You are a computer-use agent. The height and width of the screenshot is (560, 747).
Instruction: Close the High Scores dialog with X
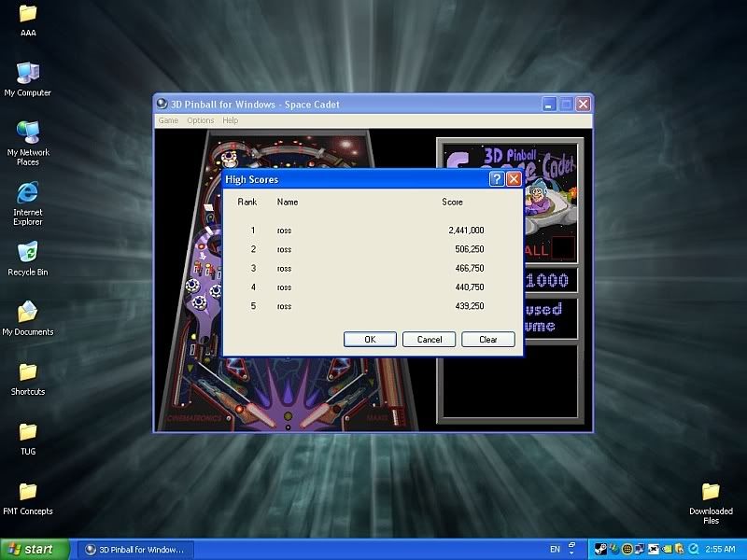514,179
